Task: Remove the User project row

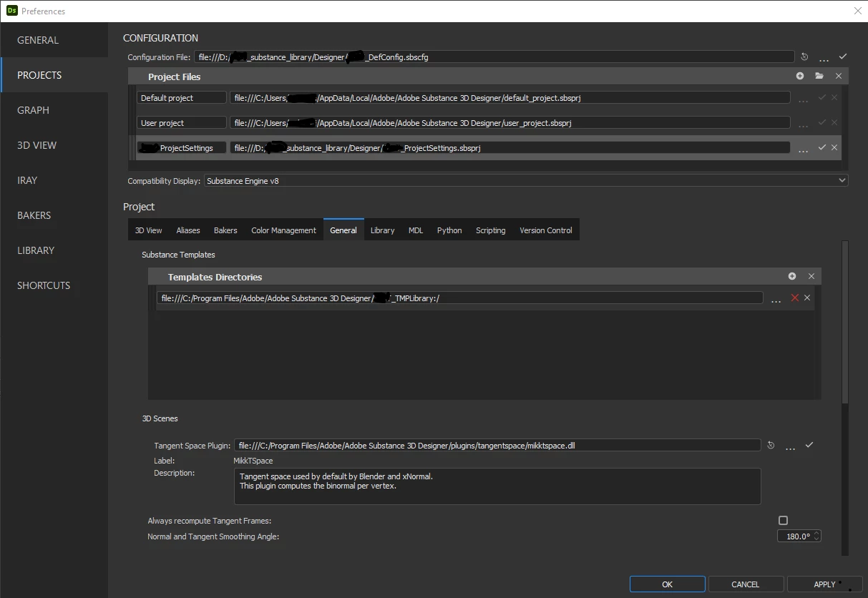Action: click(x=834, y=122)
